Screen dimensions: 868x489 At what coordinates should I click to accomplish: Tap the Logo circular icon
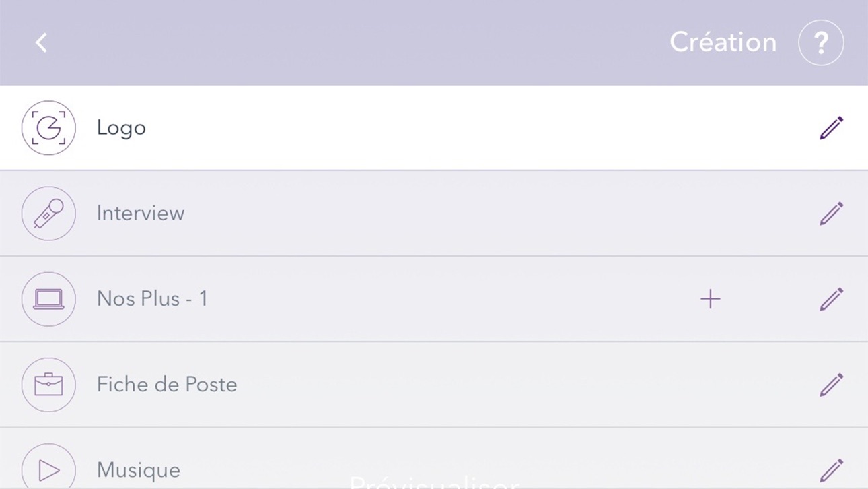pos(48,128)
